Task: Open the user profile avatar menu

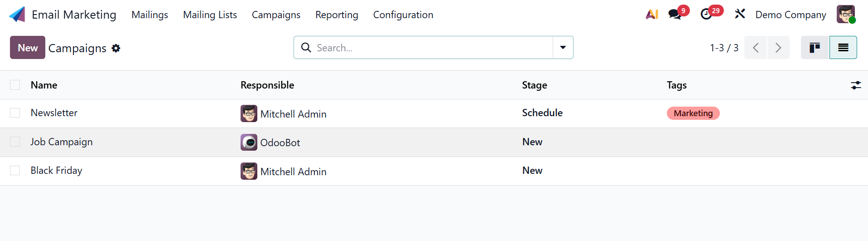Action: coord(846,15)
